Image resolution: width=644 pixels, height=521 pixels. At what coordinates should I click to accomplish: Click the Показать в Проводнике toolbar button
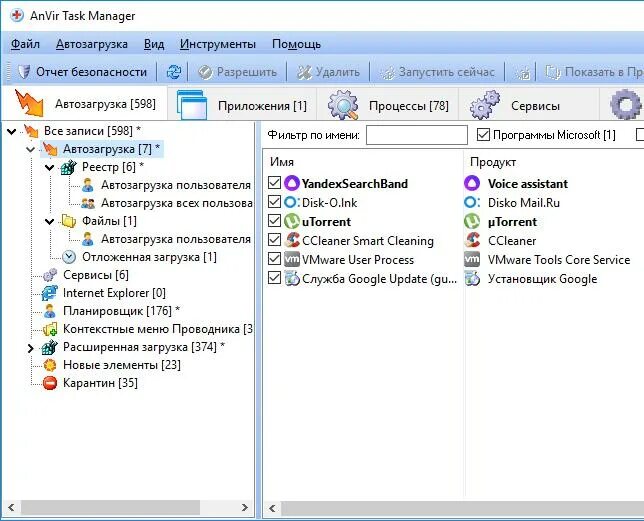594,72
